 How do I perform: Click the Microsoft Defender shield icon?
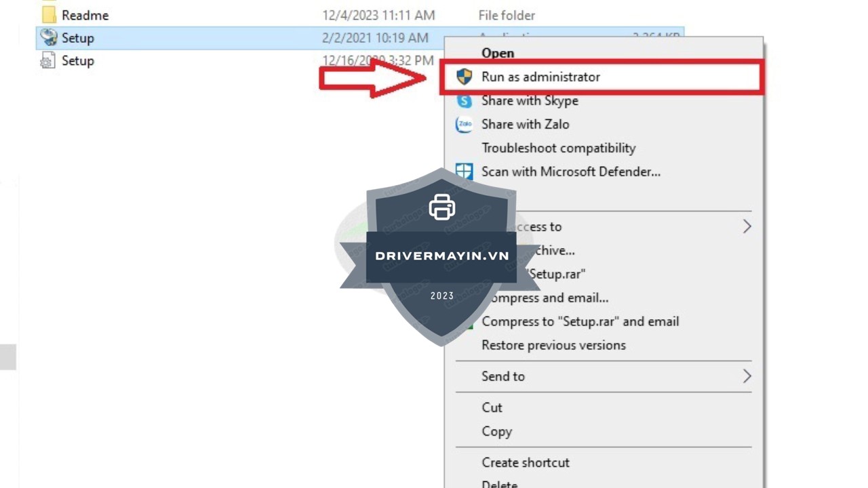465,171
